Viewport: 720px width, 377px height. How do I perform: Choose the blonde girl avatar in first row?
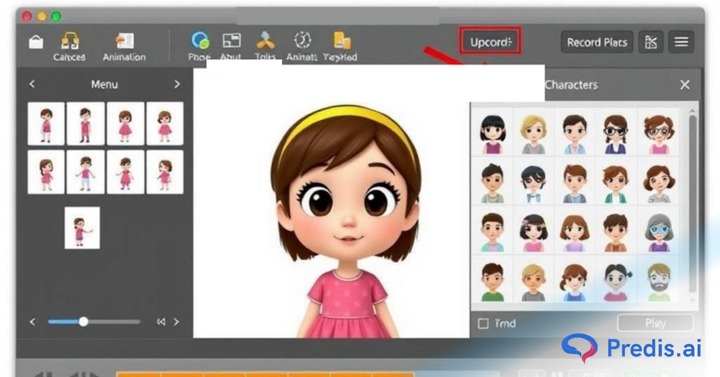click(533, 134)
